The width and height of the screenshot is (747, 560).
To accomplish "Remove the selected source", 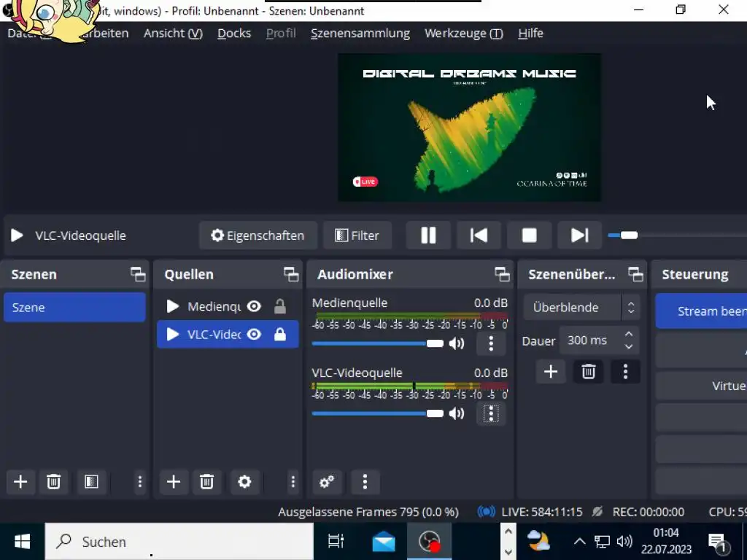I will pyautogui.click(x=206, y=482).
